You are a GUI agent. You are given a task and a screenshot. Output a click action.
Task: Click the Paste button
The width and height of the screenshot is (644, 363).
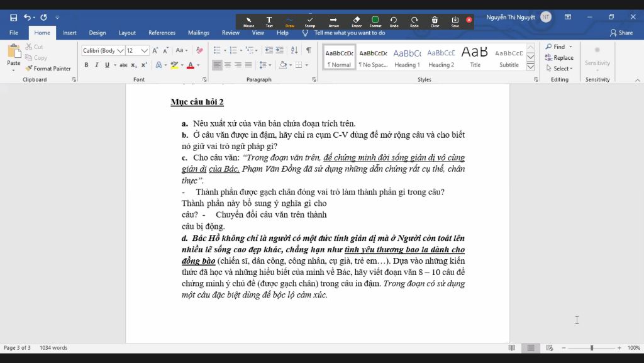(14, 57)
